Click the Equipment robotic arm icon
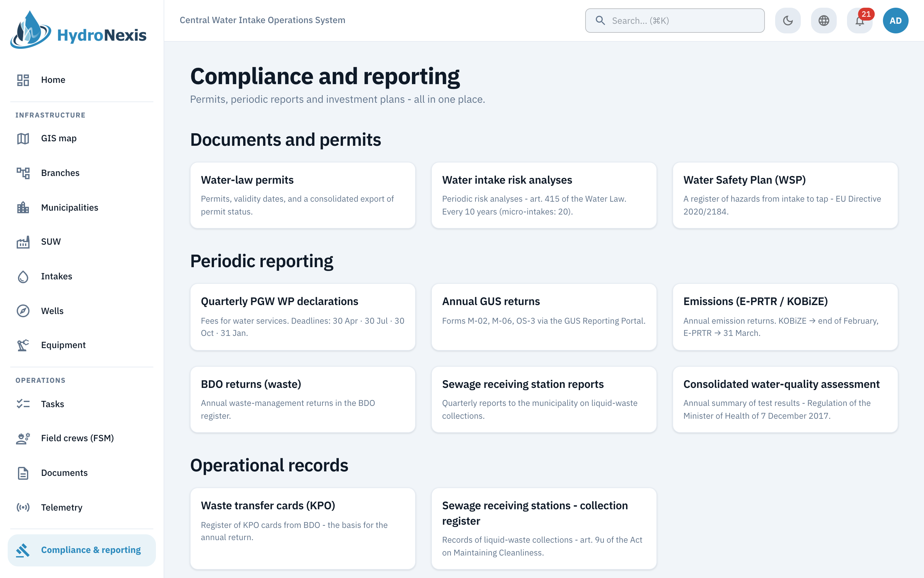Viewport: 924px width, 578px height. (23, 345)
